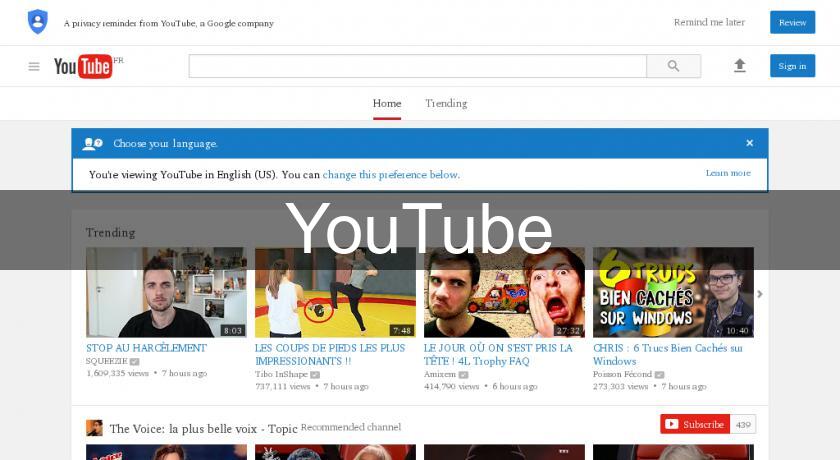Click Remind me later
The image size is (840, 460).
[709, 22]
